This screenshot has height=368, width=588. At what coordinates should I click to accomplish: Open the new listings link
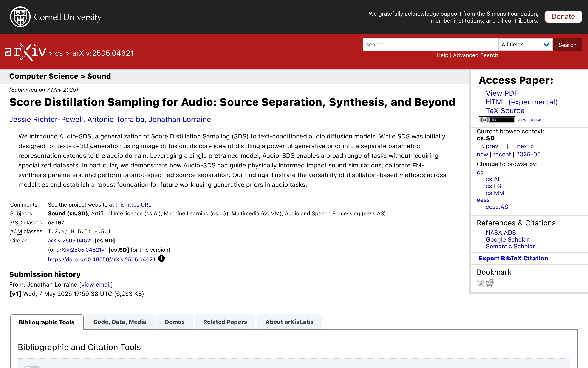click(482, 155)
